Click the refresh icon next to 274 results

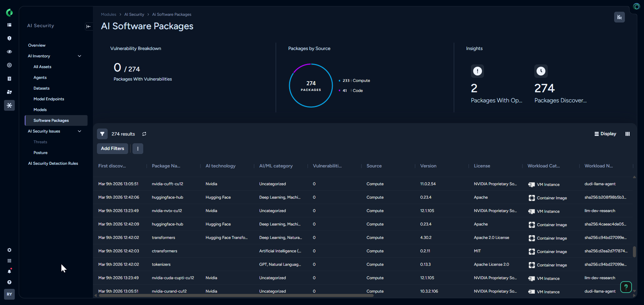click(x=144, y=134)
